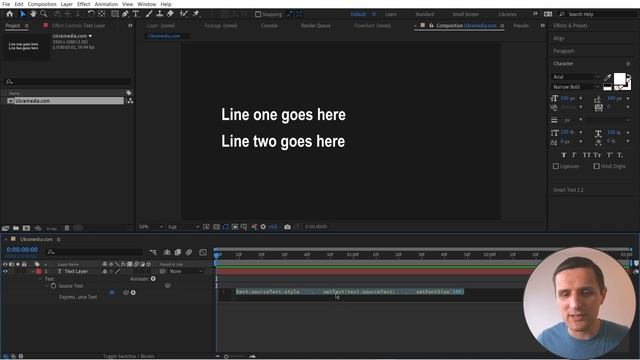
Task: Switch to the Small Screen workspace
Action: pos(465,14)
